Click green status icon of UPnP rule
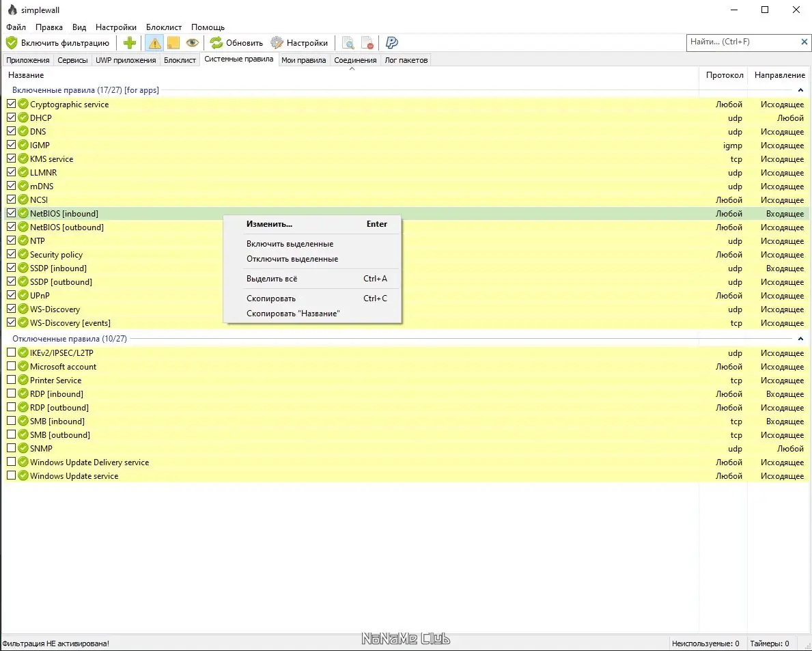The width and height of the screenshot is (812, 651). 23,295
